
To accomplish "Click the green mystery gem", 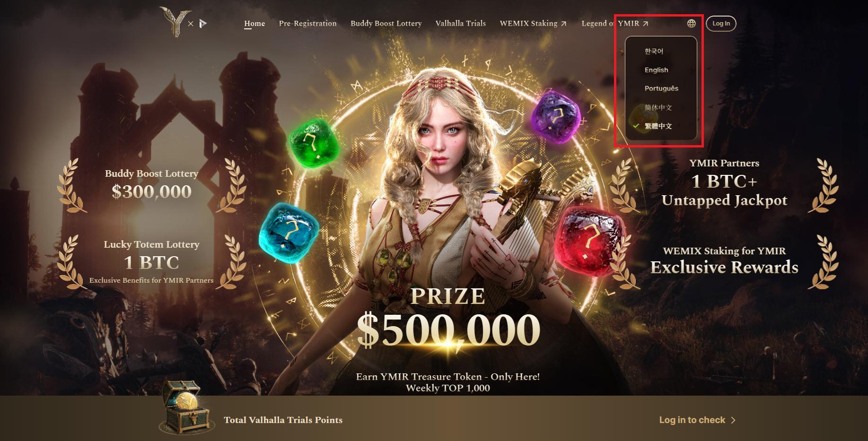I will pyautogui.click(x=312, y=143).
